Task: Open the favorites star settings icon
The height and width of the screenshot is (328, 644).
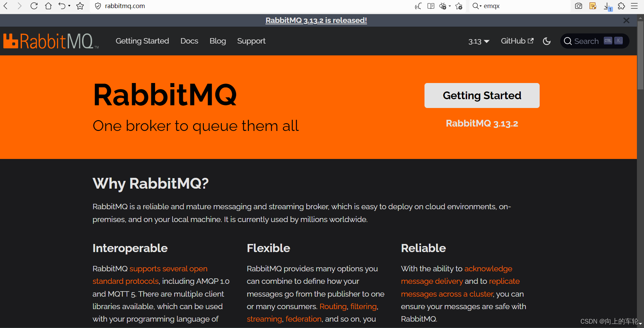Action: point(459,6)
